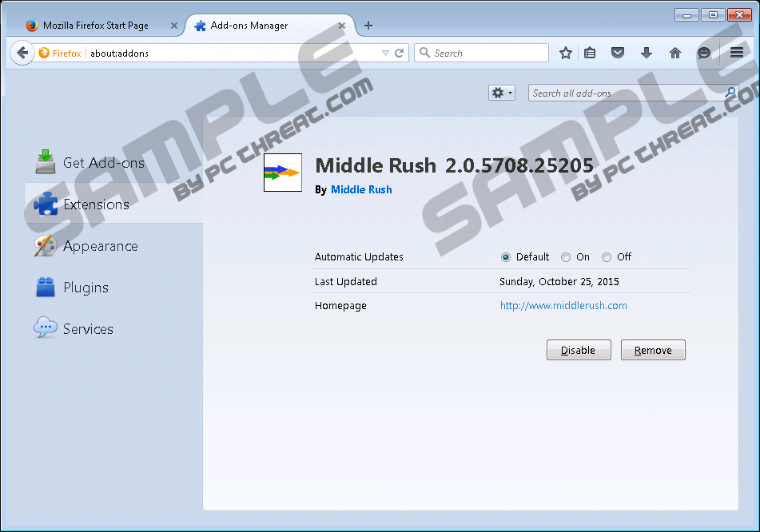Screen dimensions: 760x532
Task: Open the Downloads arrow icon
Action: [x=647, y=54]
